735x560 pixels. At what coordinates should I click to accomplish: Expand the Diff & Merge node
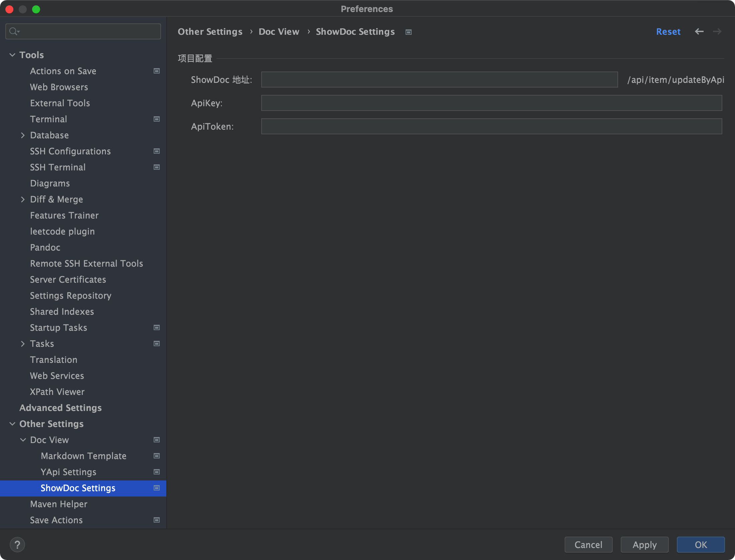click(x=23, y=199)
